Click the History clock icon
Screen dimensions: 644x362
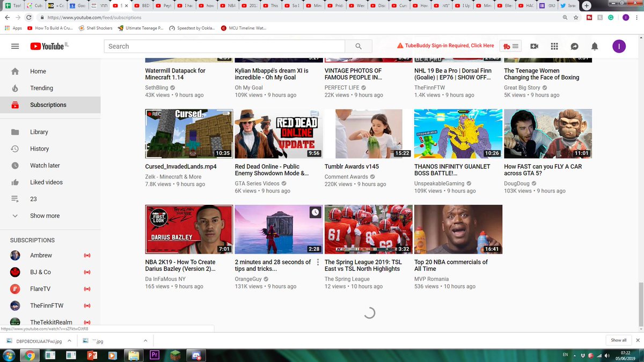click(15, 149)
